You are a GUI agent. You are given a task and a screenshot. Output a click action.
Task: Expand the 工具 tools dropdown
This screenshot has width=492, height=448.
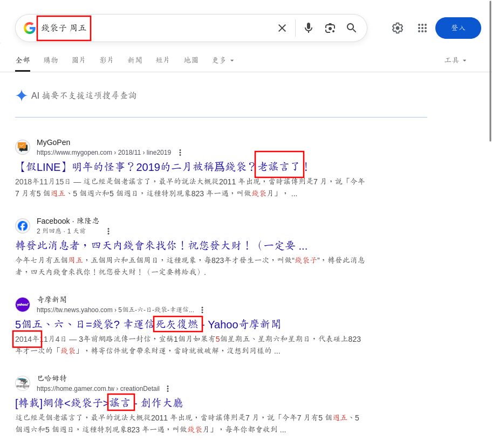455,60
